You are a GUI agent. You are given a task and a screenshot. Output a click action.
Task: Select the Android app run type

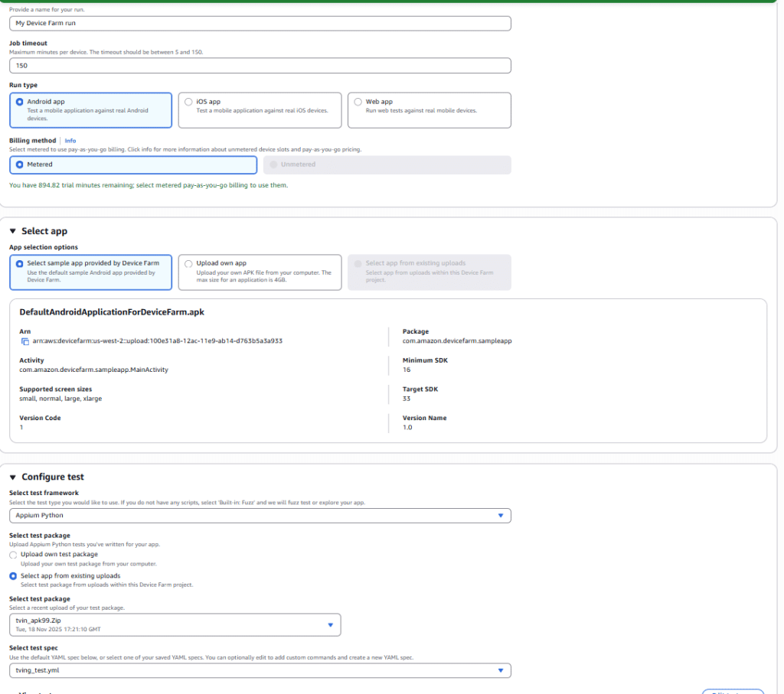point(20,102)
